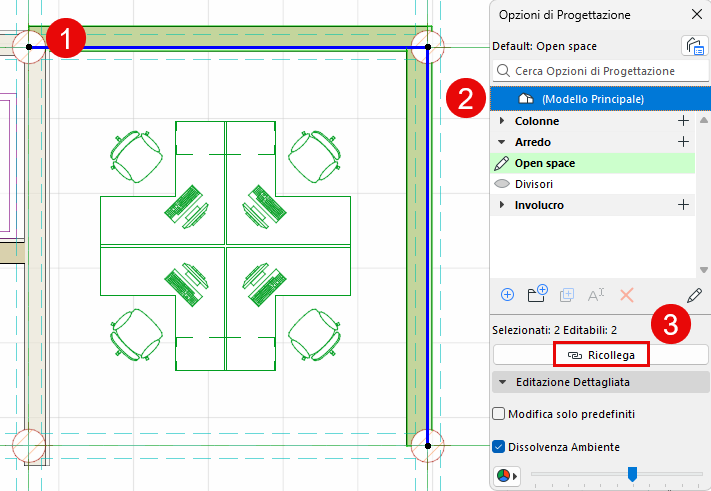Image resolution: width=711 pixels, height=491 pixels.
Task: Add a new option with the plus-circle icon
Action: (507, 295)
